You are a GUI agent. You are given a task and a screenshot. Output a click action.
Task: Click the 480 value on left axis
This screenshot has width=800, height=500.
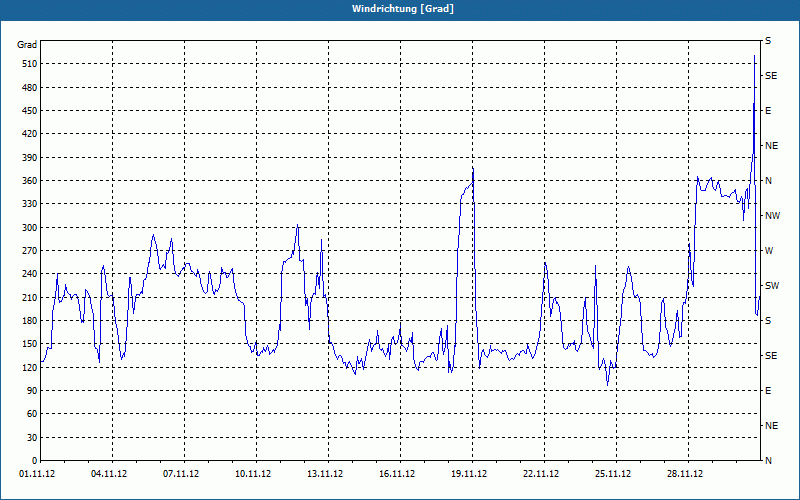click(x=28, y=87)
